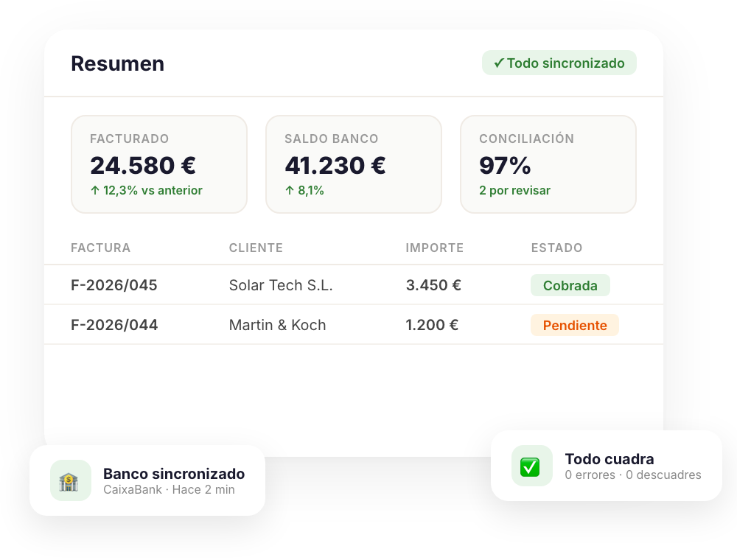Viewport: 737px width, 560px height.
Task: Expand the Facturado summary card
Action: 159,164
